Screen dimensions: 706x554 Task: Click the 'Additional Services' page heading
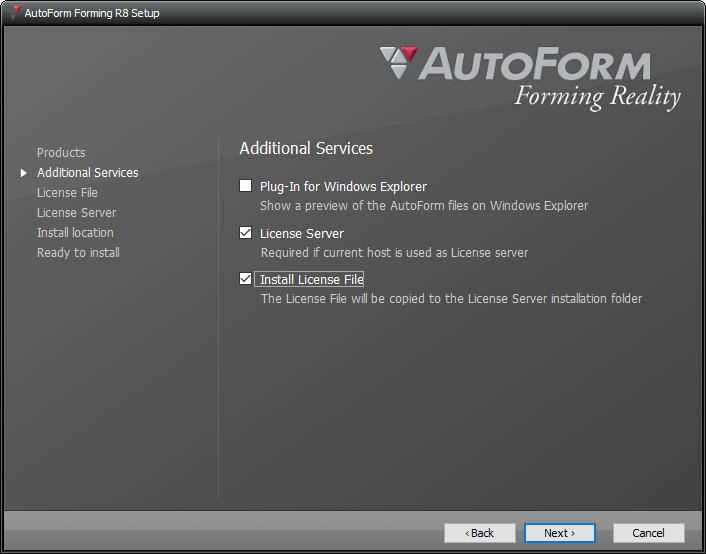pyautogui.click(x=306, y=148)
